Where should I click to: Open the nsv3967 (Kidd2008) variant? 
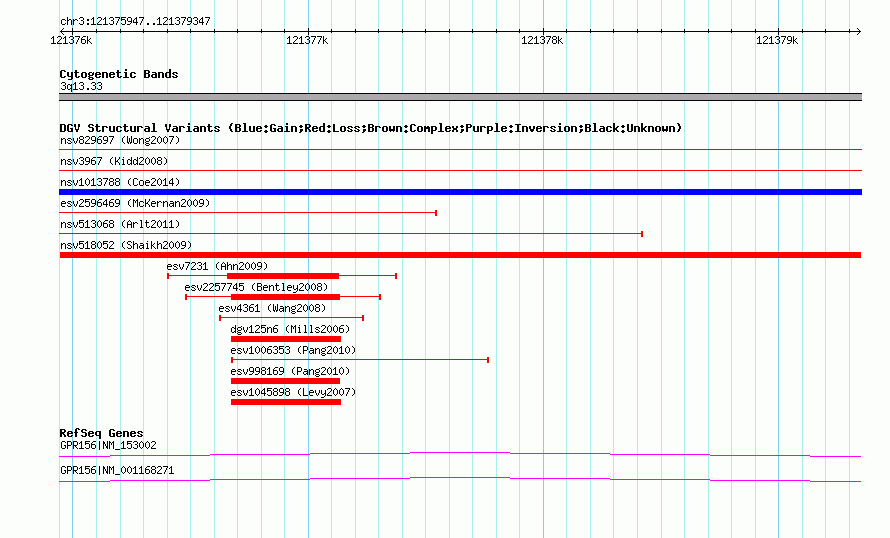coord(114,161)
